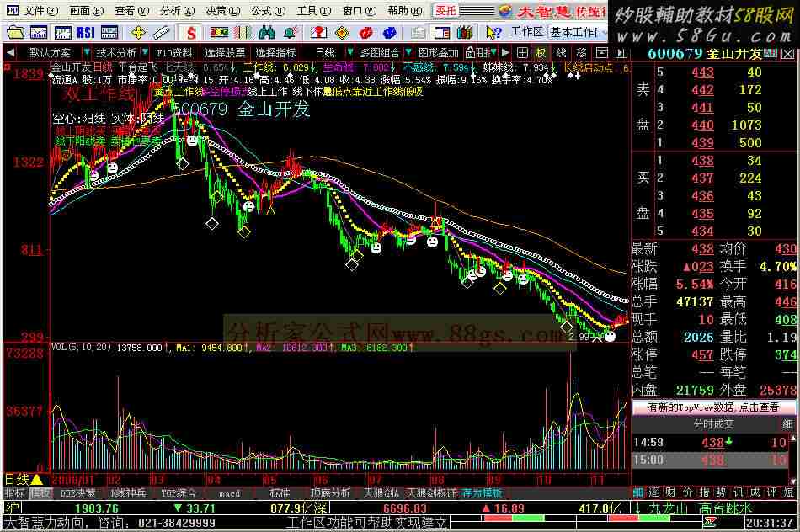Click the 细 label beside 分时成交
This screenshot has width=800, height=532.
click(787, 424)
